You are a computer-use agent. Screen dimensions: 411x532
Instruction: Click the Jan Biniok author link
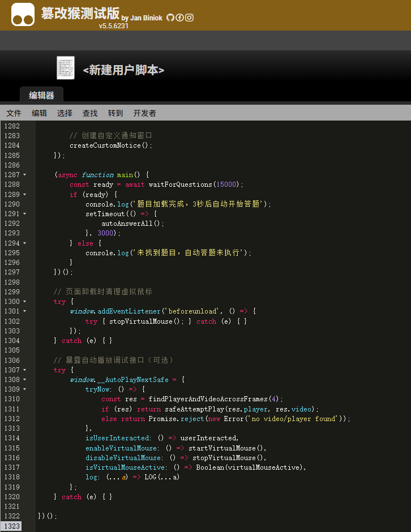(x=146, y=18)
